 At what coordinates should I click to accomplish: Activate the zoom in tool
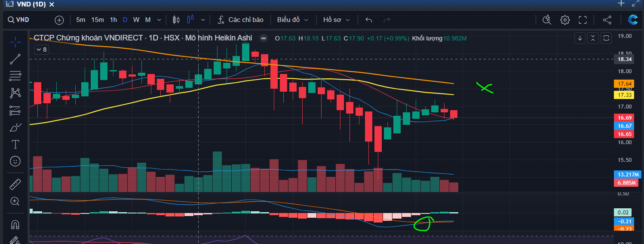(15, 201)
